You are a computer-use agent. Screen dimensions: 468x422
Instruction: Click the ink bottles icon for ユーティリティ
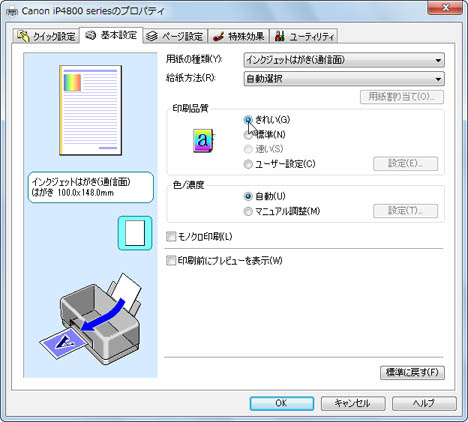click(x=280, y=36)
